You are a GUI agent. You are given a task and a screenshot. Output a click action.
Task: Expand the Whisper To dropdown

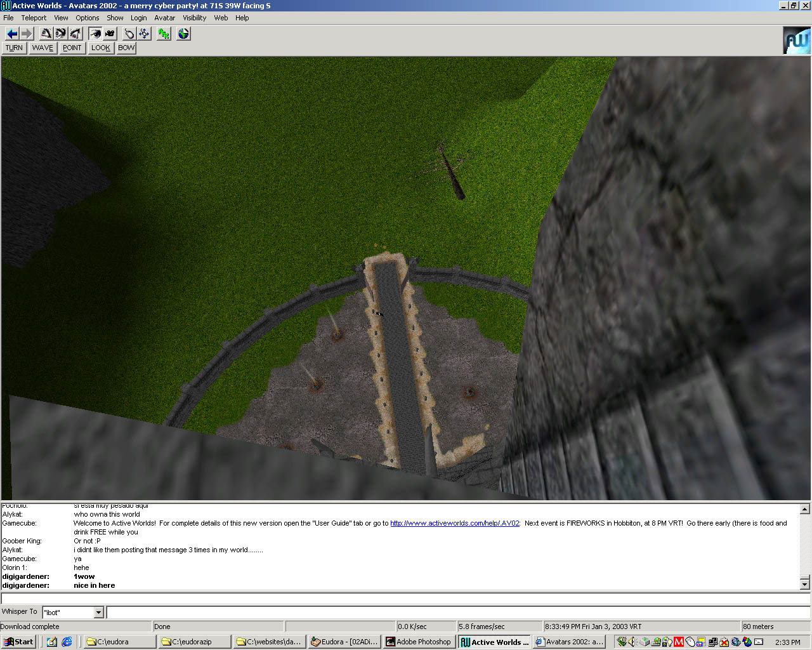coord(98,613)
